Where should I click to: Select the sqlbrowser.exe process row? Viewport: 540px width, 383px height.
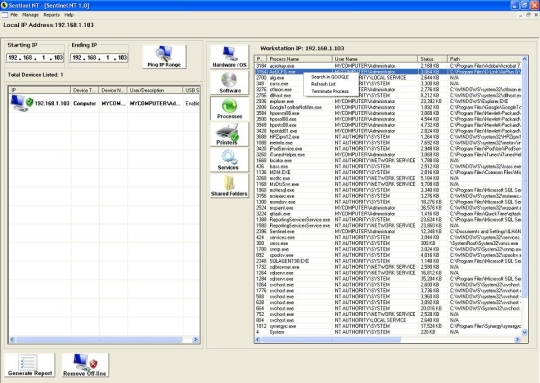click(388, 267)
